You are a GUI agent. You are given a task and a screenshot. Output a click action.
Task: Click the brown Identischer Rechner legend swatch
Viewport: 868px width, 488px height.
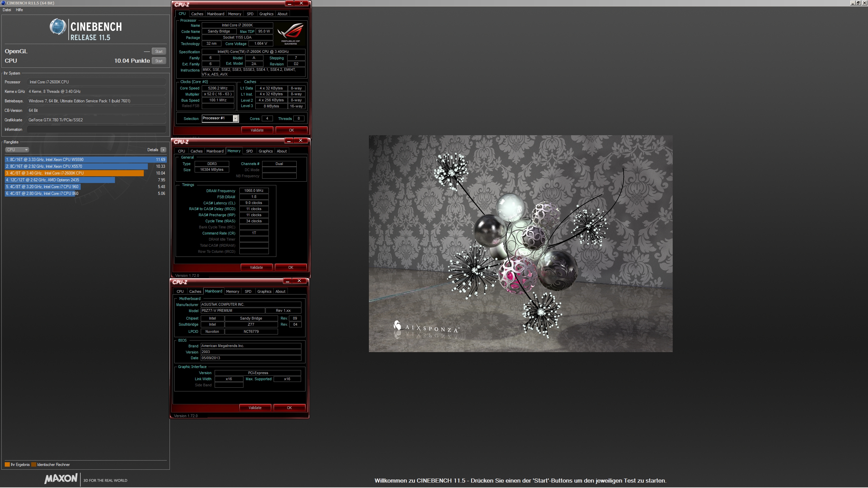[34, 465]
